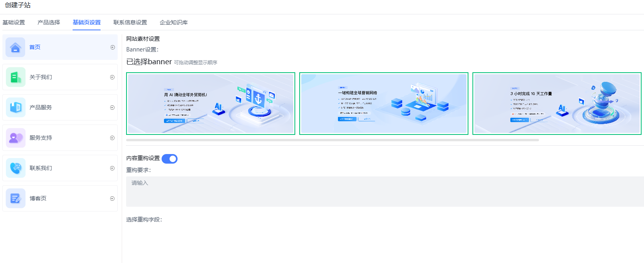644x263 pixels.
Task: Click the blue house Home icon
Action: pyautogui.click(x=16, y=47)
